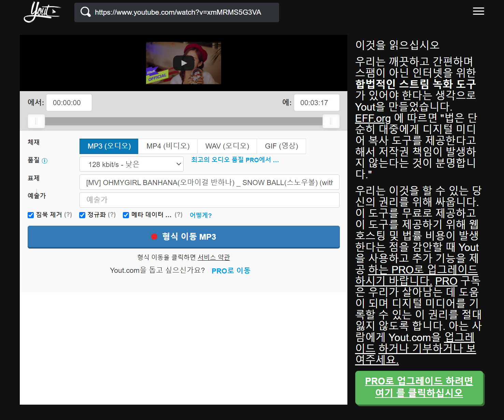This screenshot has height=420, width=504.
Task: Toggle the 침묵 제거 checkbox
Action: [x=31, y=215]
